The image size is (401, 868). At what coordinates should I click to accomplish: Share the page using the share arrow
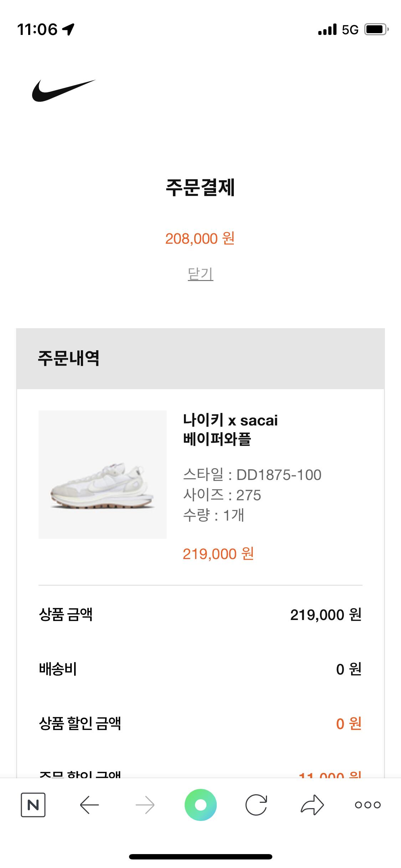click(312, 805)
